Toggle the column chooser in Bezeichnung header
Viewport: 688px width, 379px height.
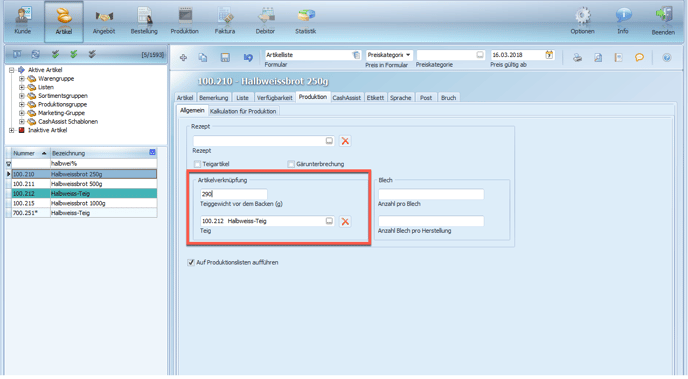click(x=152, y=152)
